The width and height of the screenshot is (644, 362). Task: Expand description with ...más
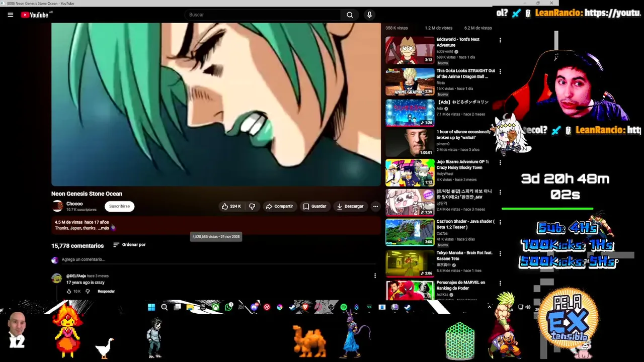[x=103, y=228]
